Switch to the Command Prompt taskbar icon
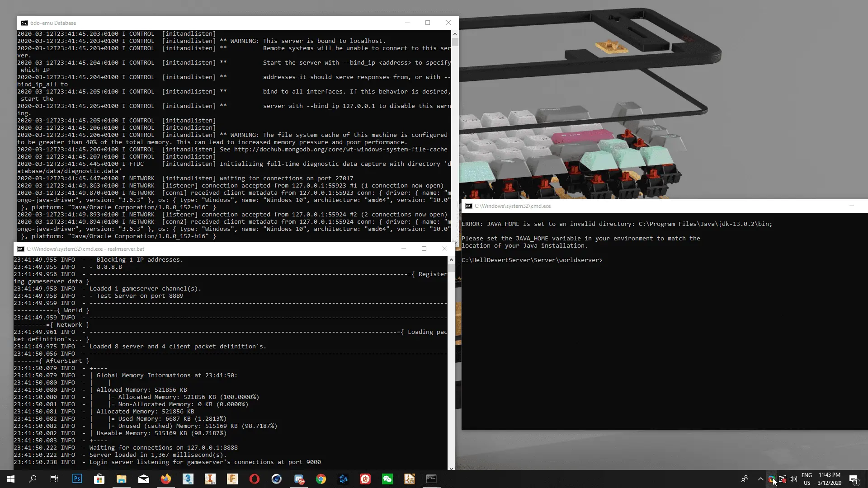The width and height of the screenshot is (868, 488). click(432, 479)
